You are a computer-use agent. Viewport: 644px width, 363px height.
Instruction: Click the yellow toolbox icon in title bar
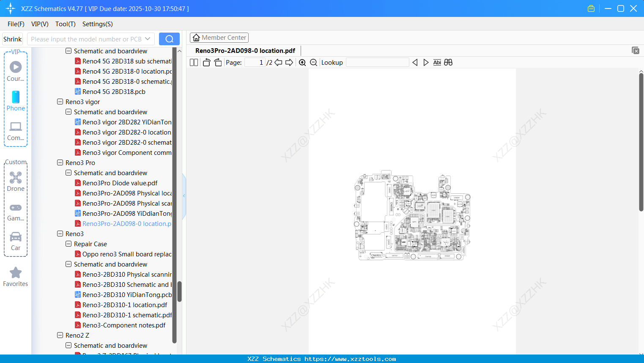coord(591,8)
